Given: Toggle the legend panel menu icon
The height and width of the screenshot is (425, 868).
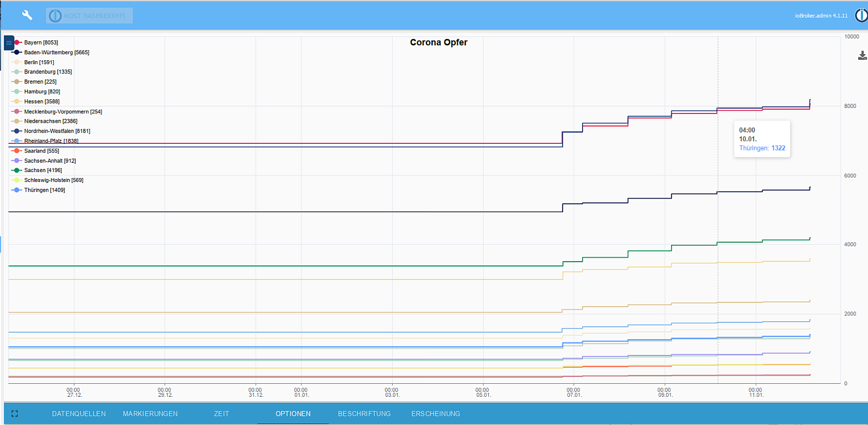Looking at the screenshot, I should pyautogui.click(x=9, y=42).
